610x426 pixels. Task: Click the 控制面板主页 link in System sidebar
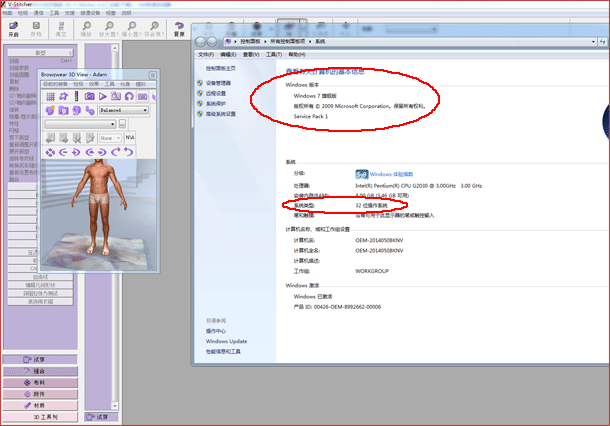point(221,68)
